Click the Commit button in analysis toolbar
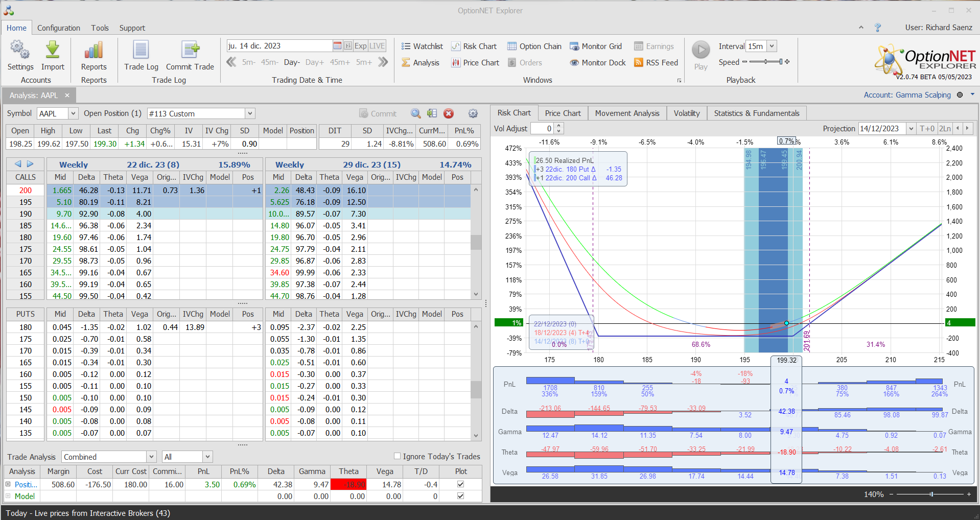980x520 pixels. click(x=378, y=113)
